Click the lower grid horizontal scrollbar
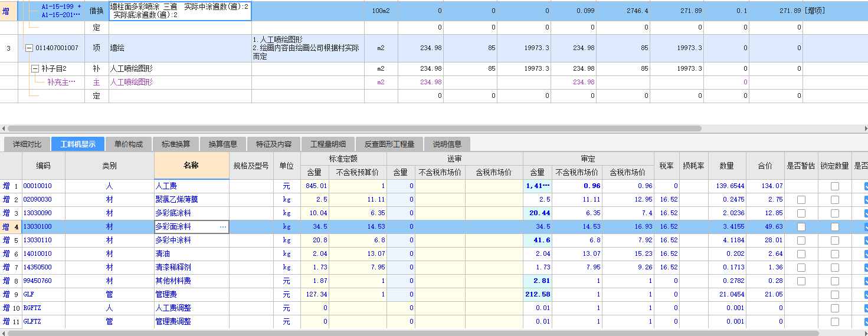 (x=413, y=333)
